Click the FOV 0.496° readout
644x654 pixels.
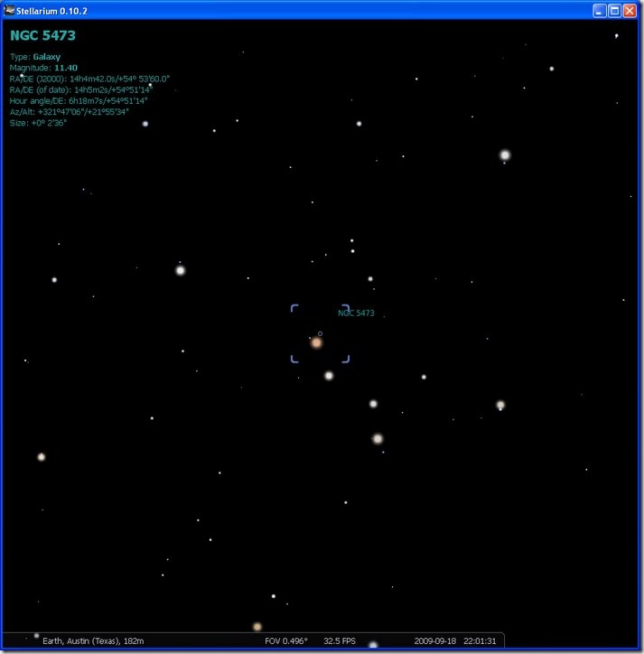pyautogui.click(x=285, y=640)
